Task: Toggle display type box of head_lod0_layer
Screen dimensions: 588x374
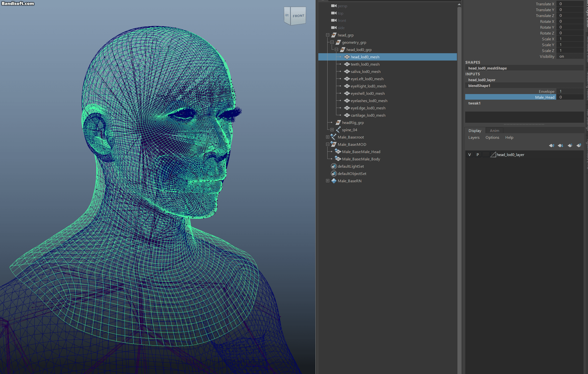Action: 486,155
